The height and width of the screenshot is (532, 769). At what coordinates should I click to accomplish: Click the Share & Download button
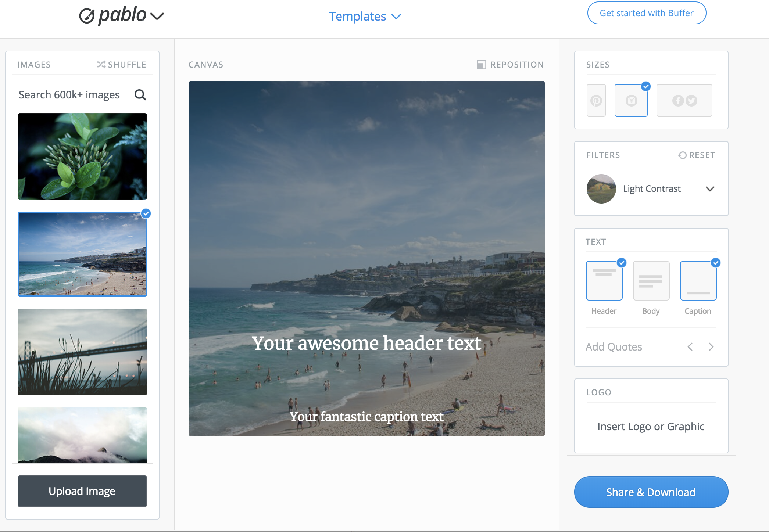coord(651,492)
